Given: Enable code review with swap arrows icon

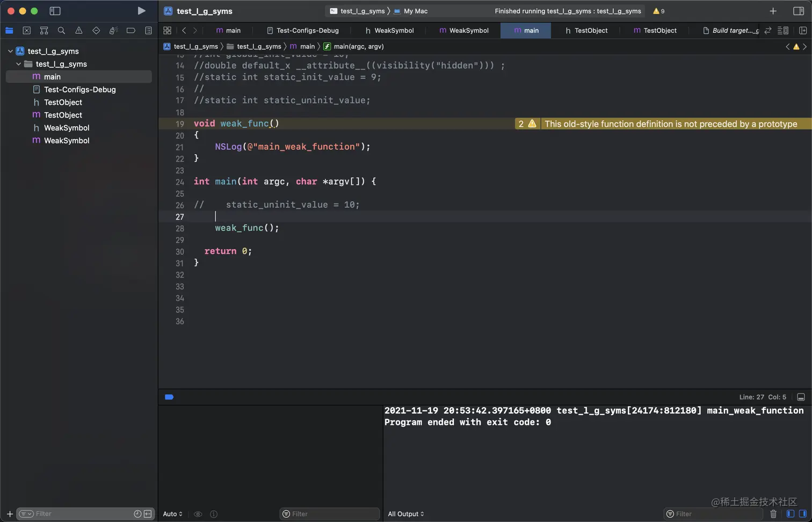Looking at the screenshot, I should click(x=768, y=31).
